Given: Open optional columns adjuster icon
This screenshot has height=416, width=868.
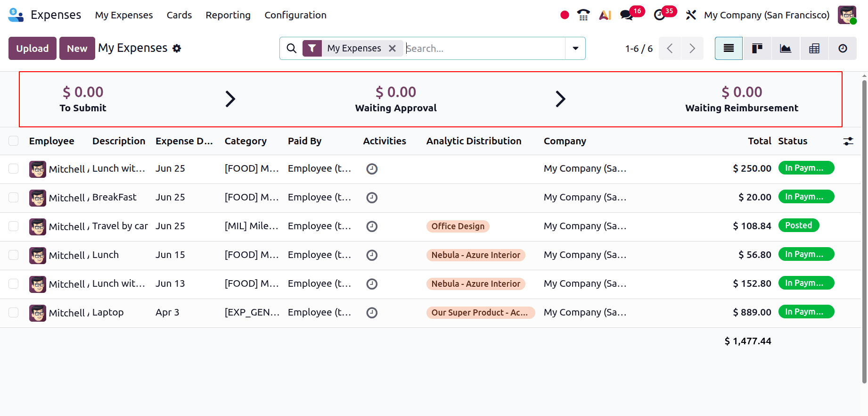Looking at the screenshot, I should pos(848,141).
